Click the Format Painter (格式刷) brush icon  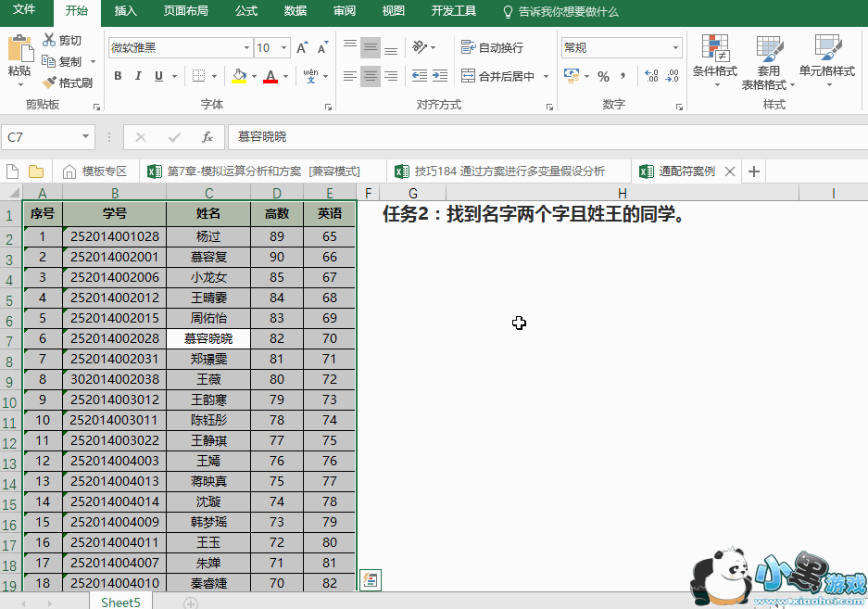pos(49,82)
